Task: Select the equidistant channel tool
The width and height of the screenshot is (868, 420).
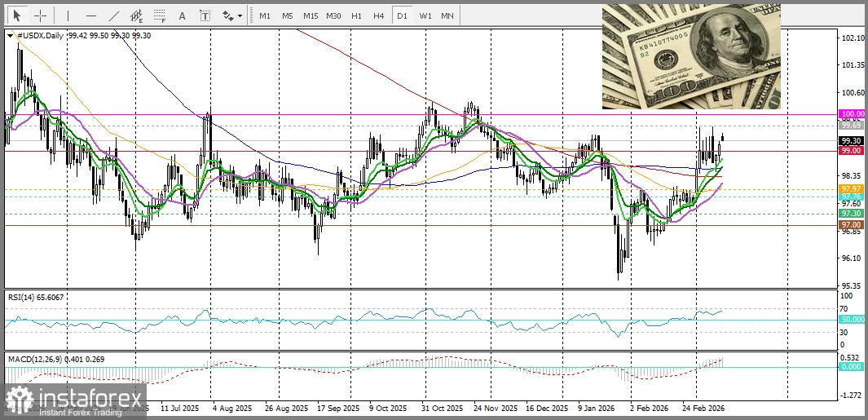Action: [x=137, y=15]
